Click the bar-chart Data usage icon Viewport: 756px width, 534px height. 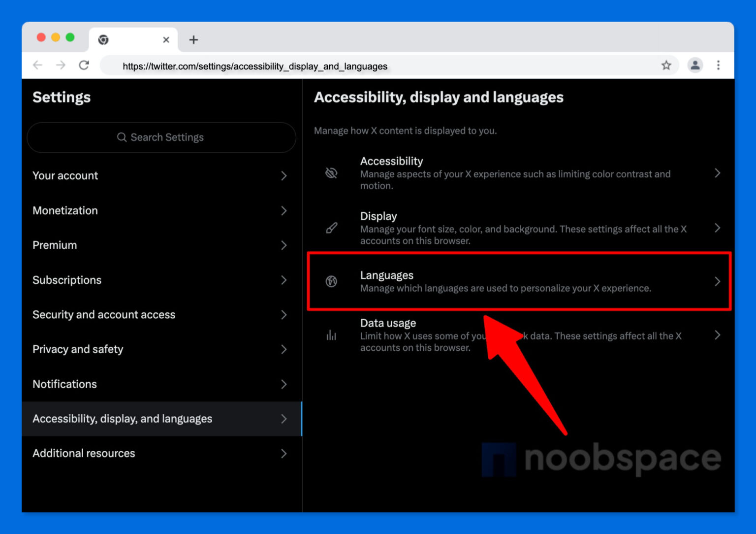tap(331, 335)
